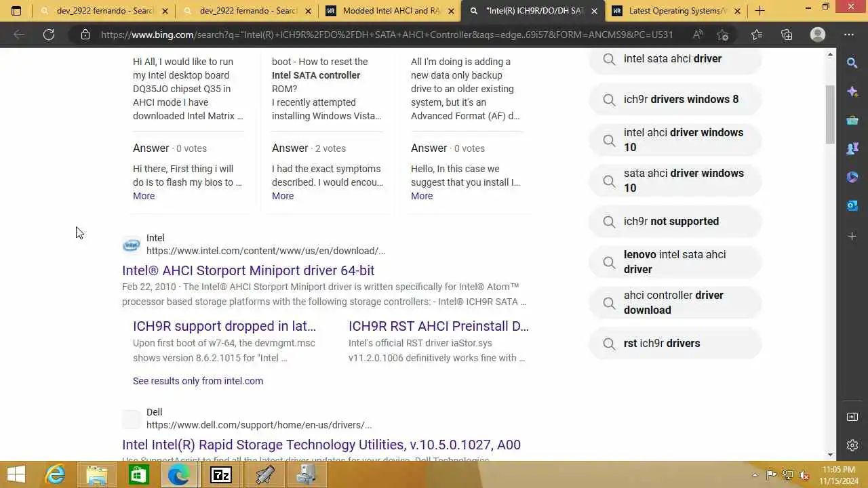Open the sidebar games icon
This screenshot has width=868, height=488.
(x=852, y=148)
